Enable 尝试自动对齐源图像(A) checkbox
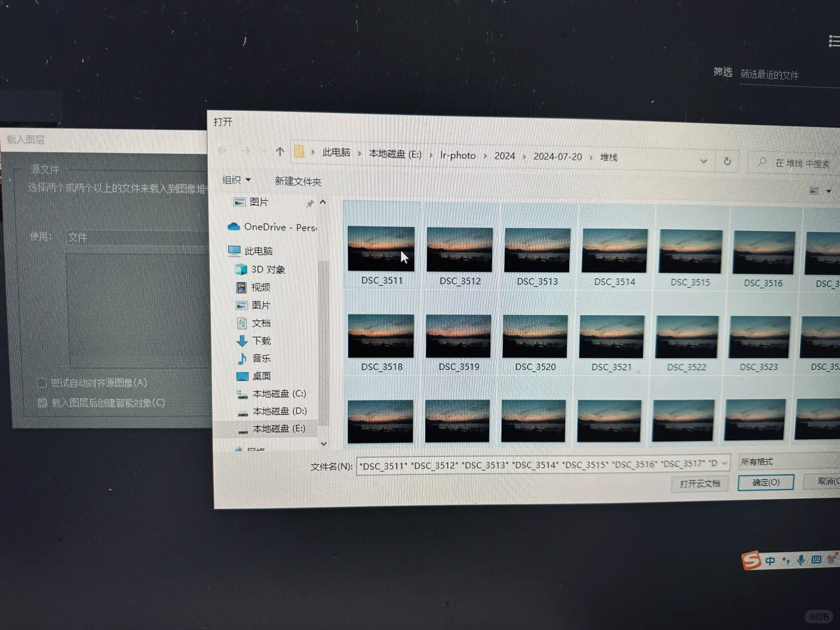 tap(41, 383)
